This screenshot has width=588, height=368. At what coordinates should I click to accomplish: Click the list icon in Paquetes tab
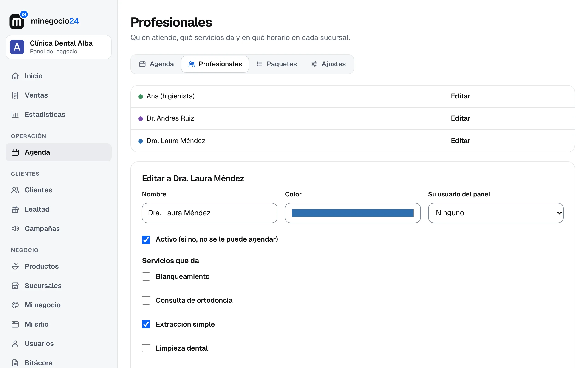[260, 64]
